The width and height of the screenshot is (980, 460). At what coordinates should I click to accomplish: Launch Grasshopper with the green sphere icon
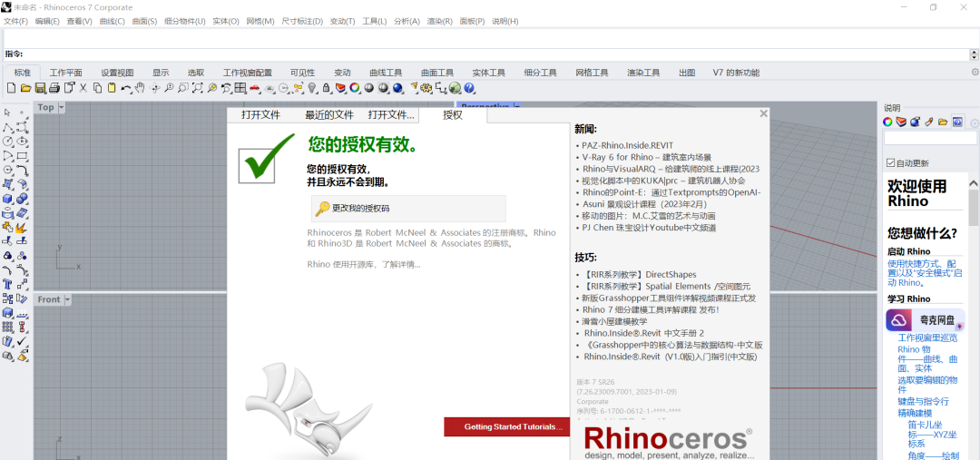[455, 88]
